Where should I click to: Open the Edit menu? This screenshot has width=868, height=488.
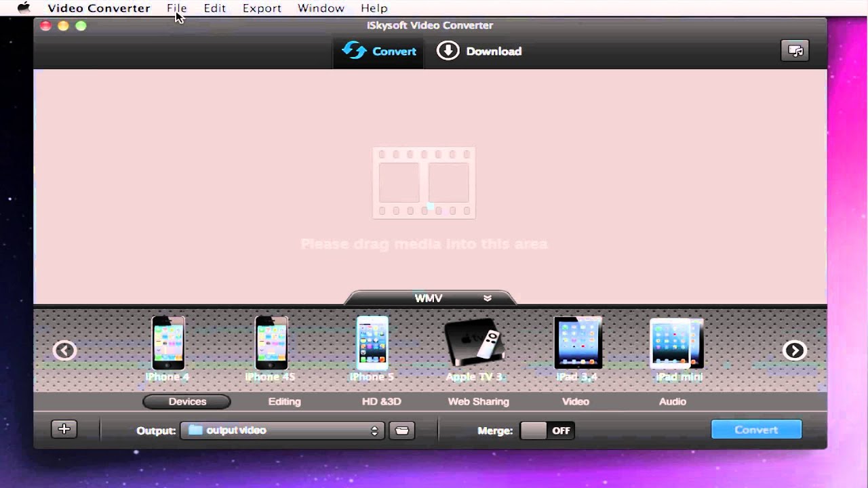[x=215, y=8]
